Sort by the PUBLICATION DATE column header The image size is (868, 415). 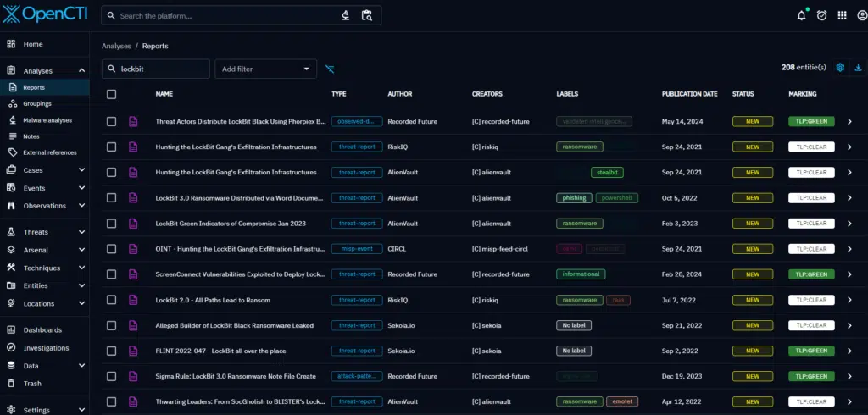[690, 94]
